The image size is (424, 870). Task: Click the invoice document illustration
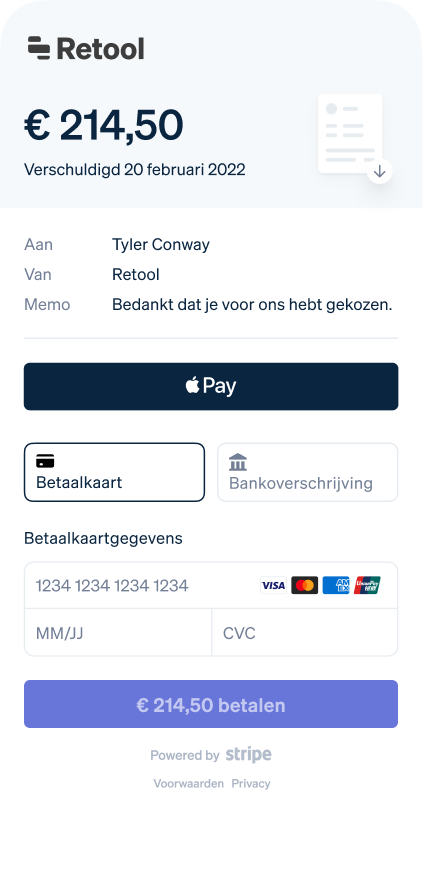350,133
